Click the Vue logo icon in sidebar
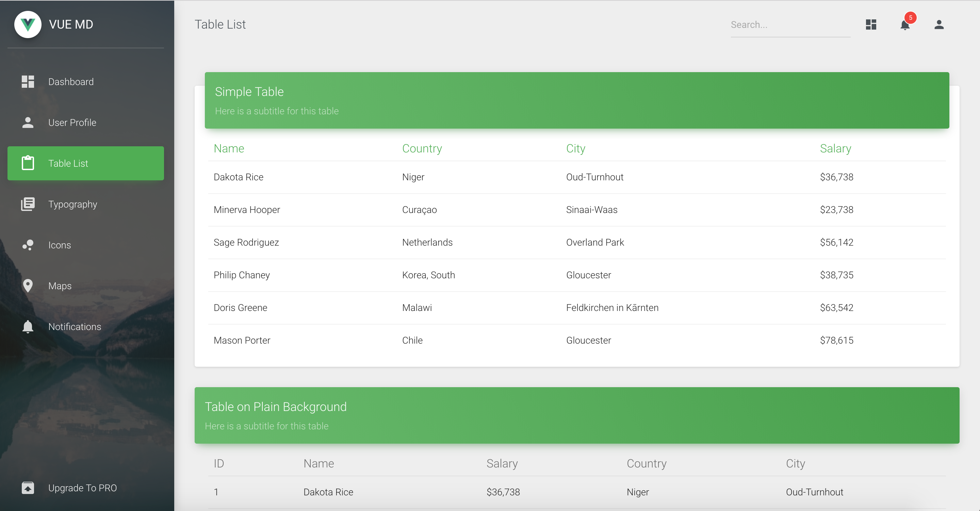Screen dimensions: 980x511 pos(28,24)
